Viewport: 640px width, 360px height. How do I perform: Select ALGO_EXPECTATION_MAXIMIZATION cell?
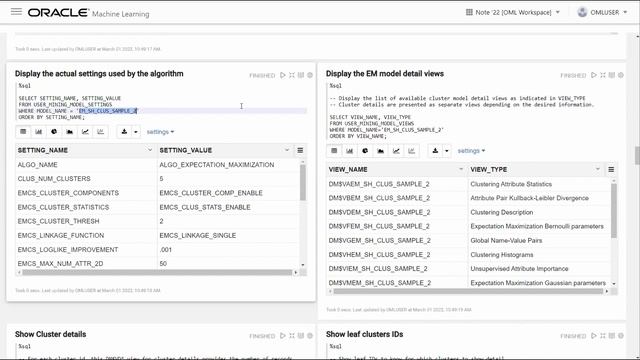[217, 164]
